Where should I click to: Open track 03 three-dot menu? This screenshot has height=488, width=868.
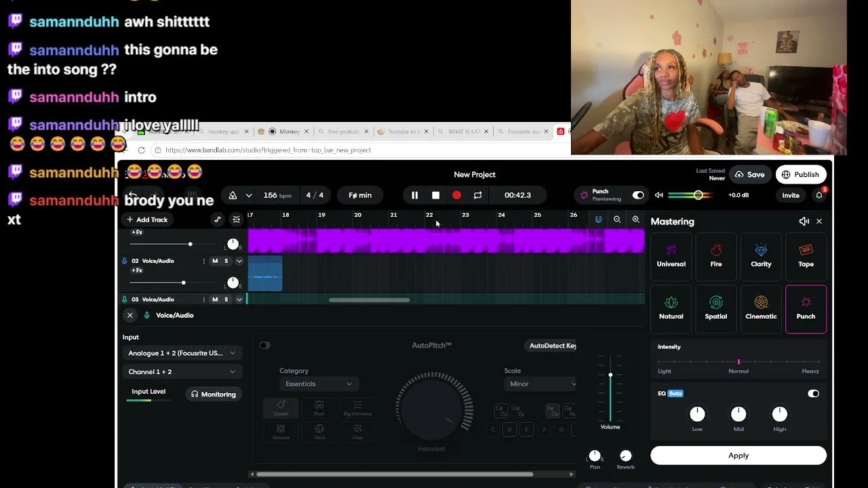coord(203,300)
